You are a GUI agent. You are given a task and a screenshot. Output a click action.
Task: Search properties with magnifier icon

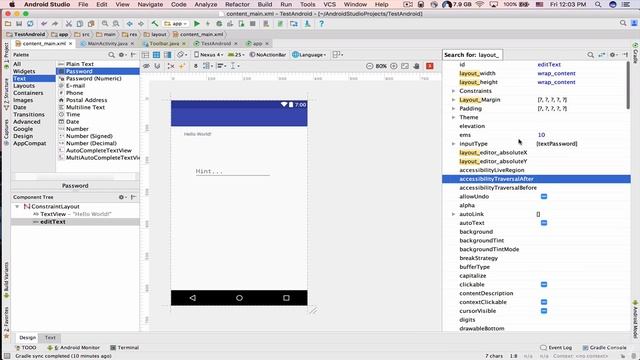[x=591, y=55]
